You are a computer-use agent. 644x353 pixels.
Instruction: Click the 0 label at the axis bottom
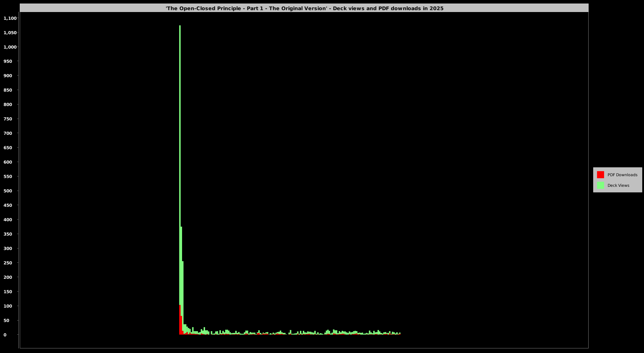pyautogui.click(x=5, y=335)
